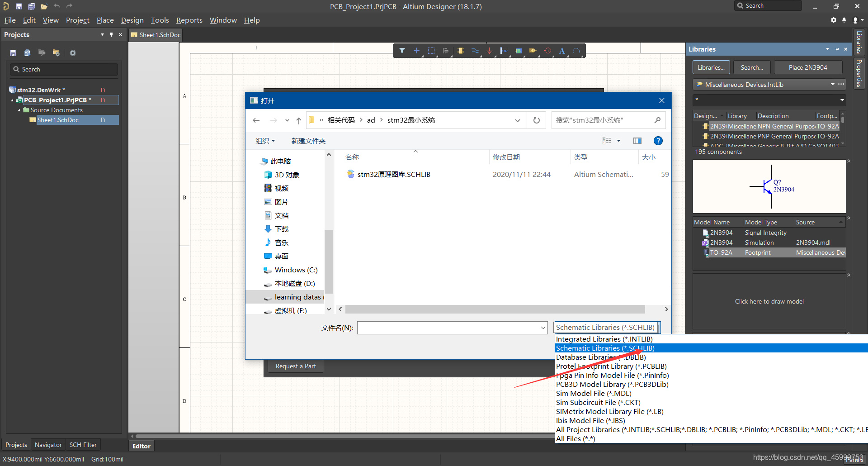868x466 pixels.
Task: Click horizontal scrollbar in file list
Action: pyautogui.click(x=495, y=309)
